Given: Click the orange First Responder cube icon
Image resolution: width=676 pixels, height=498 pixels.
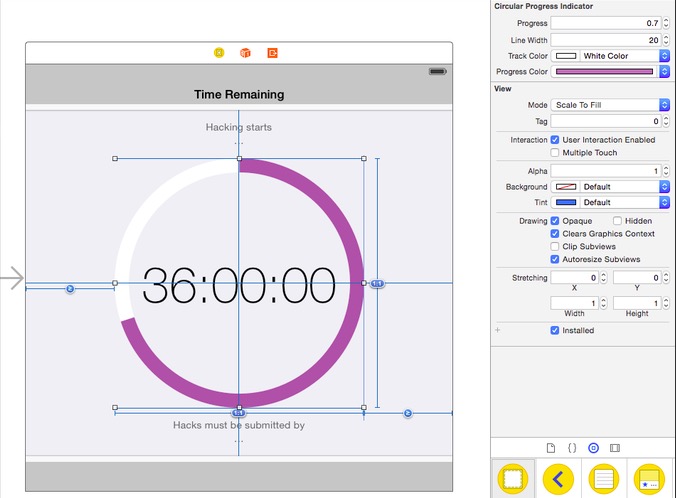Looking at the screenshot, I should 245,53.
